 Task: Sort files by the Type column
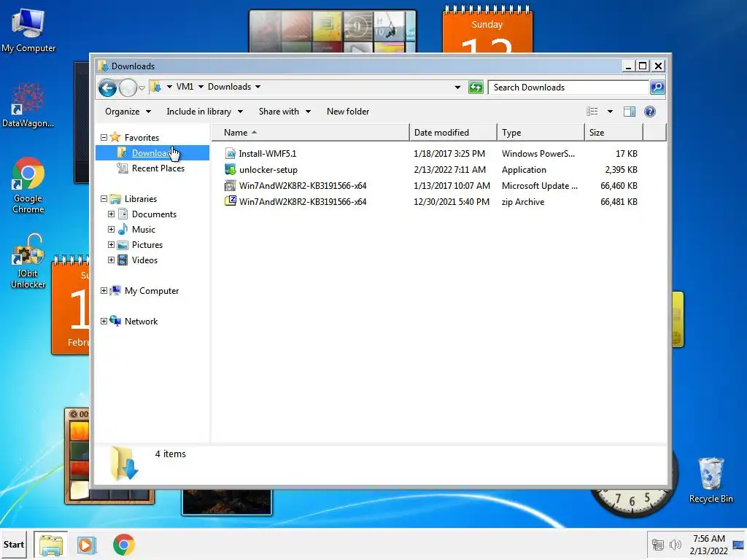click(541, 133)
